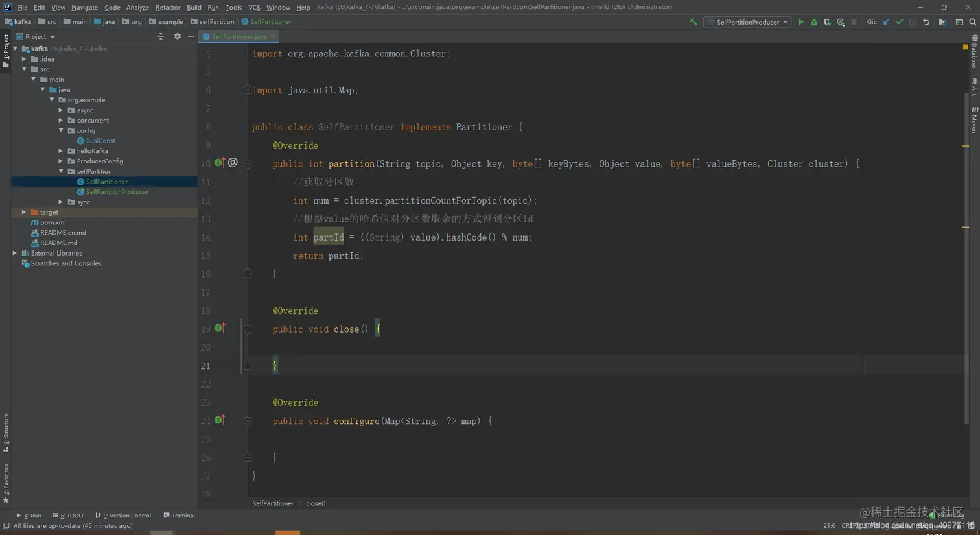Click Project panel settings gear icon

(x=177, y=36)
